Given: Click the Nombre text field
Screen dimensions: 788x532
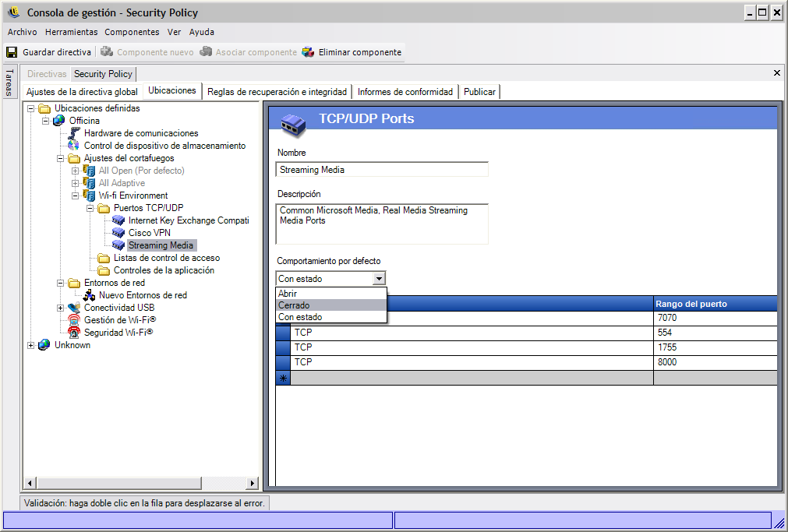Looking at the screenshot, I should pyautogui.click(x=382, y=169).
